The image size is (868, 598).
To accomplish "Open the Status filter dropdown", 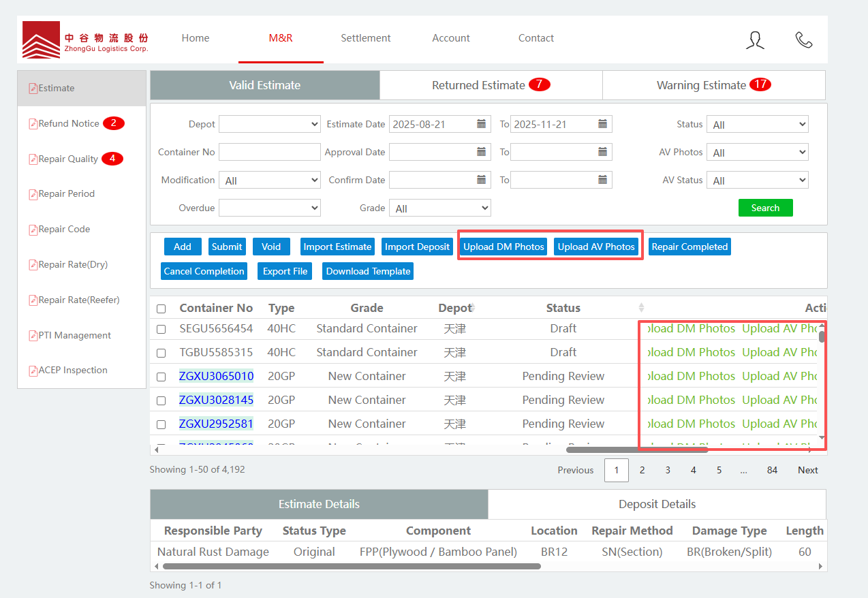I will click(x=757, y=125).
